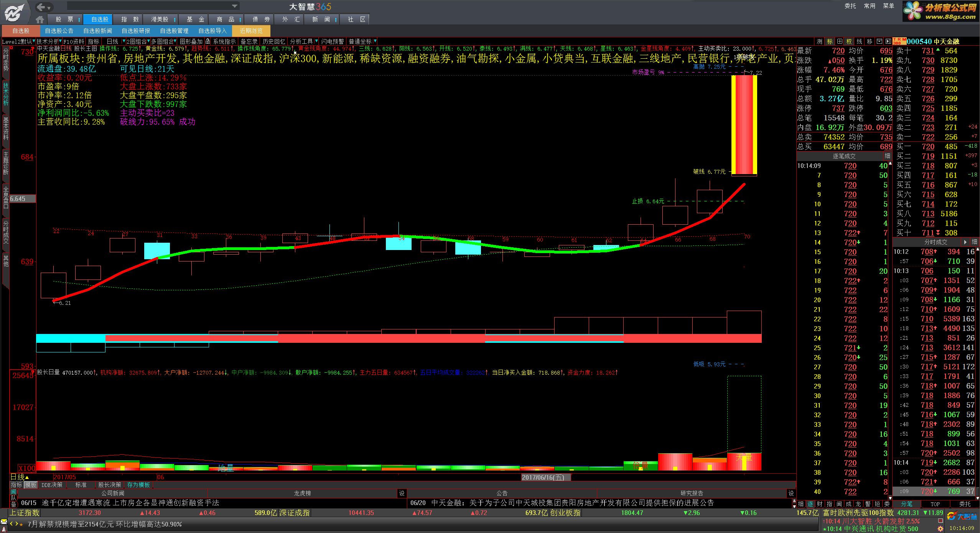The width and height of the screenshot is (980, 533).
Task: Toggle the 标 marker icon
Action: pyautogui.click(x=830, y=41)
